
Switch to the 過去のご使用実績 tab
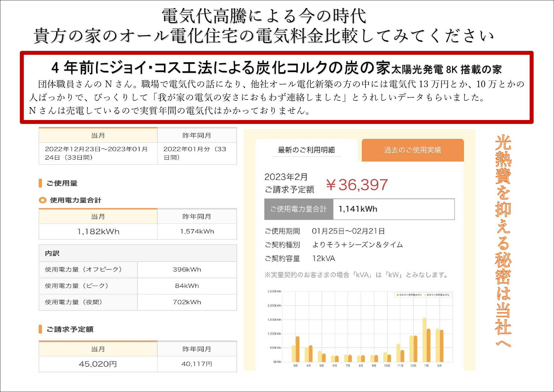(412, 150)
